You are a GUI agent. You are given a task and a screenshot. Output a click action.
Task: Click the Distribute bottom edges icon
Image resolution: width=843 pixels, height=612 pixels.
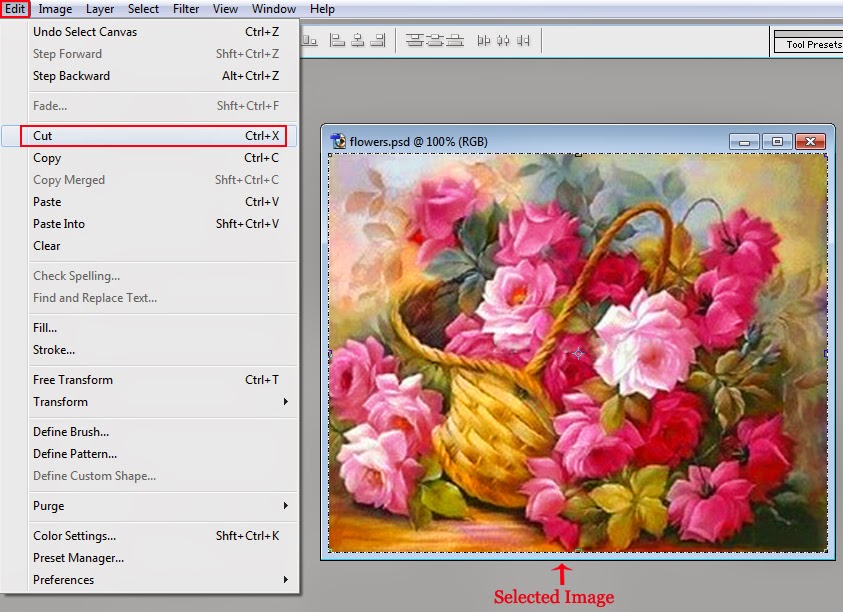(x=455, y=40)
